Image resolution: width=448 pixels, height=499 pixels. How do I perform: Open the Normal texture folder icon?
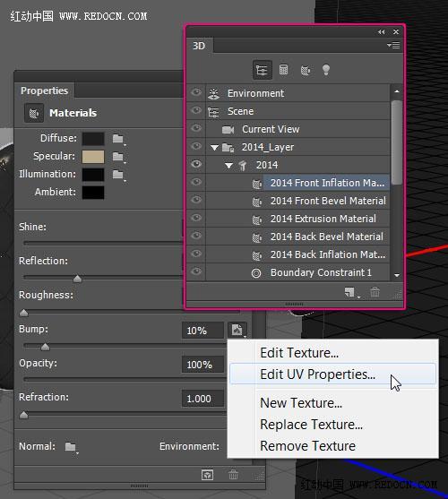(72, 447)
